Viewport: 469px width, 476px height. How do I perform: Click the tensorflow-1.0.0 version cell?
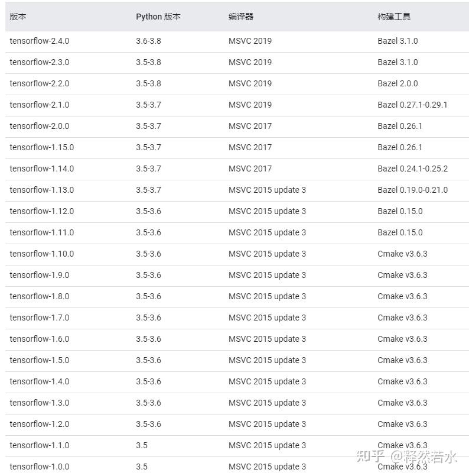39,467
